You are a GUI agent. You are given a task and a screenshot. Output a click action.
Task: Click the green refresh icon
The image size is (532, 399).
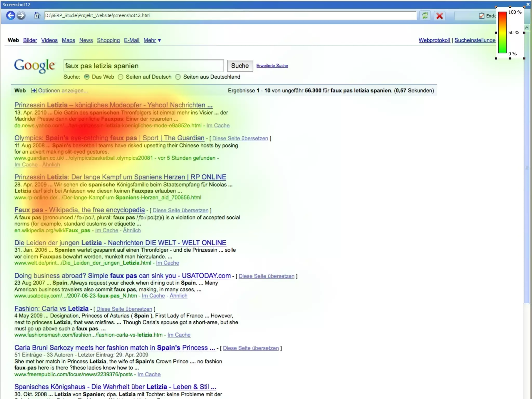tap(425, 16)
